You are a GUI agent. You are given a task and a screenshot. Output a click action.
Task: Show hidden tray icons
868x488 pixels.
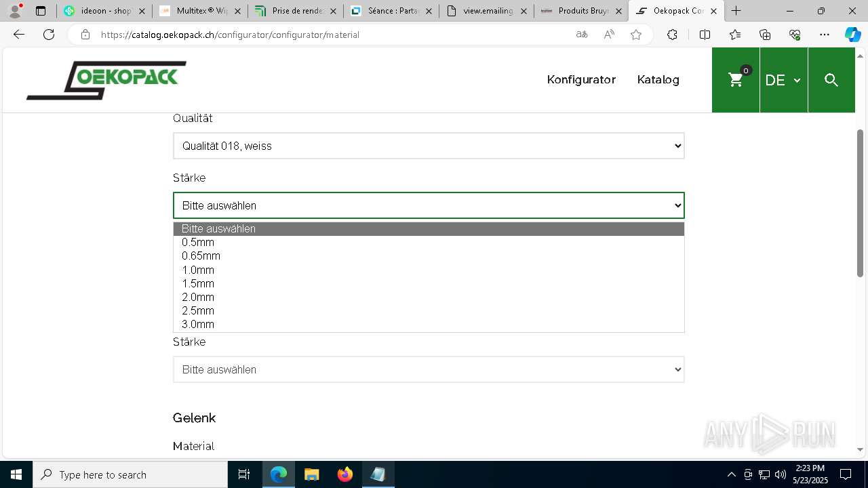731,474
